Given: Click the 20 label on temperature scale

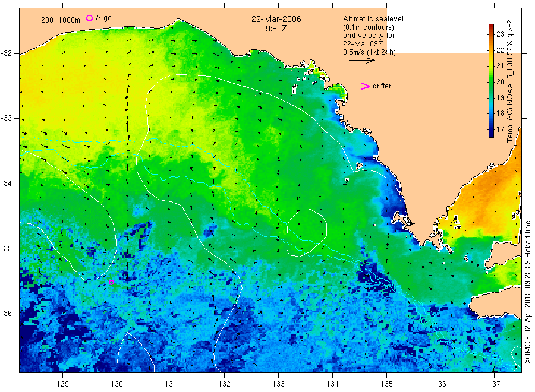Looking at the screenshot, I should [x=500, y=81].
